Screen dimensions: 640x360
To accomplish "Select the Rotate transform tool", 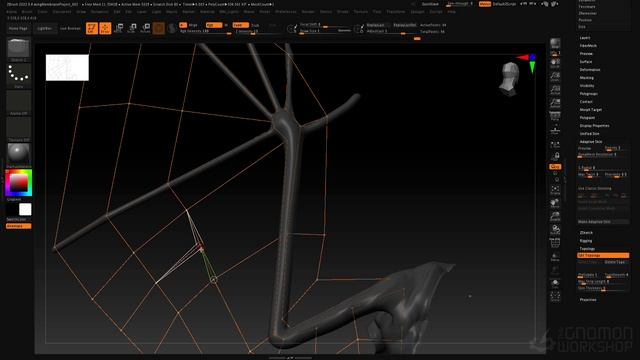I will [145, 28].
